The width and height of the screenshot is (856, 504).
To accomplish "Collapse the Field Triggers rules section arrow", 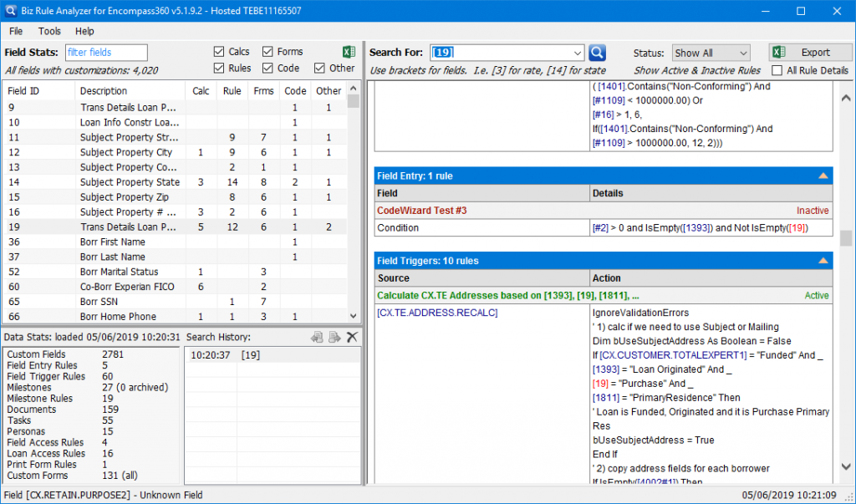I will [x=823, y=262].
